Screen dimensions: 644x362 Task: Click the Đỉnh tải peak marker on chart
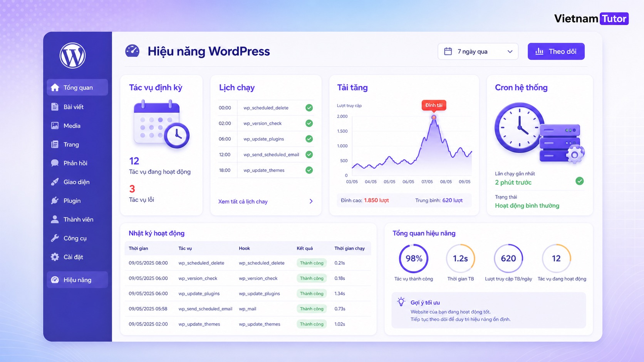tap(434, 117)
